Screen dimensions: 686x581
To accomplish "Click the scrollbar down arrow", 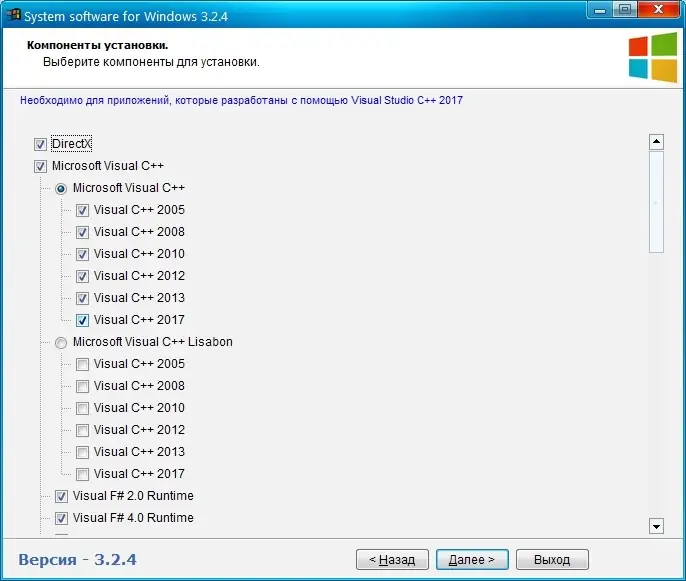I will (656, 526).
